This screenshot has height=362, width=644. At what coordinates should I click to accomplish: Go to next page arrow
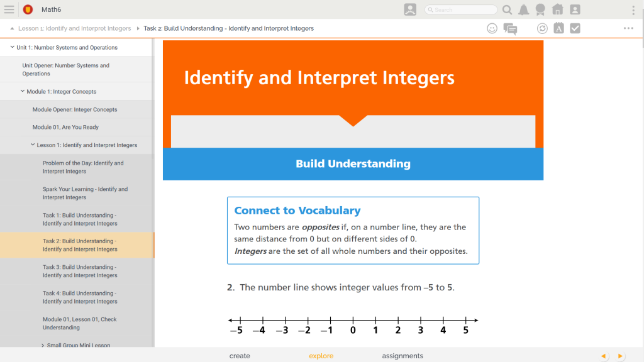tap(620, 356)
